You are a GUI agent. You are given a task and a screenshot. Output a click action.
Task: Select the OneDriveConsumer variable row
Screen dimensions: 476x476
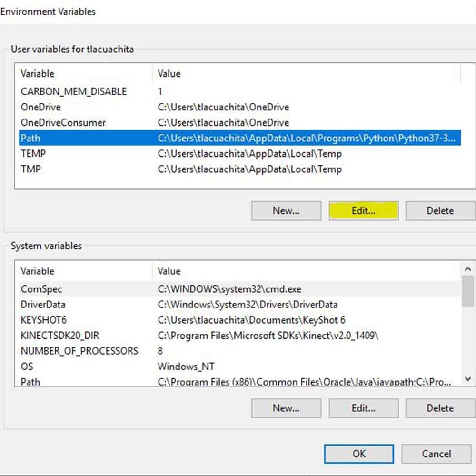(63, 122)
